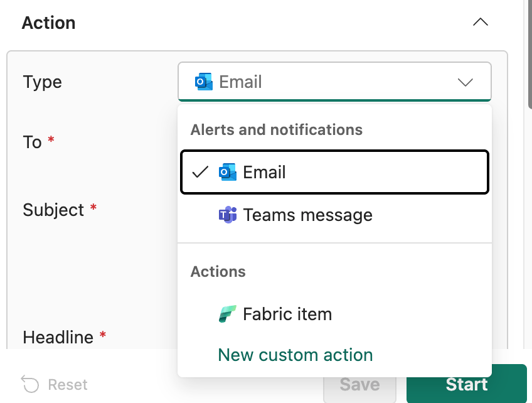
Task: Click the checkmark next to Email
Action: coord(200,172)
